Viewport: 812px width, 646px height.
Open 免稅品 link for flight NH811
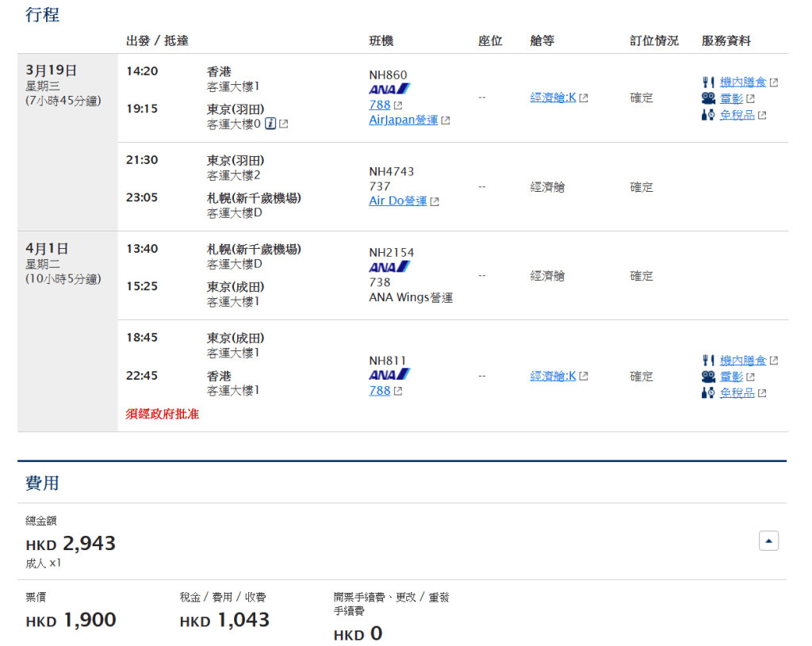(x=737, y=392)
